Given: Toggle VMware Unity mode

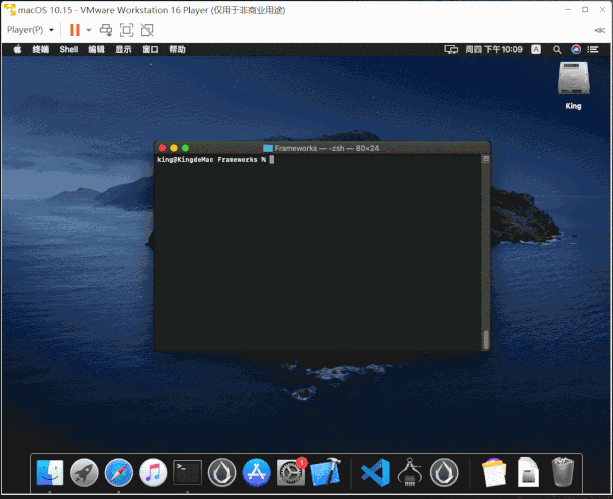Looking at the screenshot, I should coord(147,30).
